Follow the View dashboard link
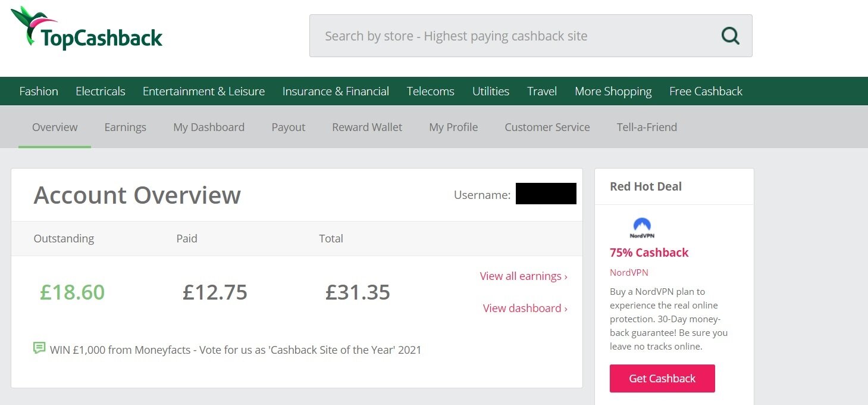This screenshot has width=868, height=405. (525, 308)
